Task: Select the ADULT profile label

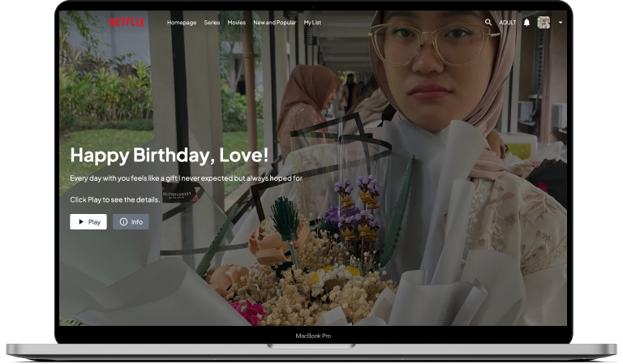Action: (508, 23)
